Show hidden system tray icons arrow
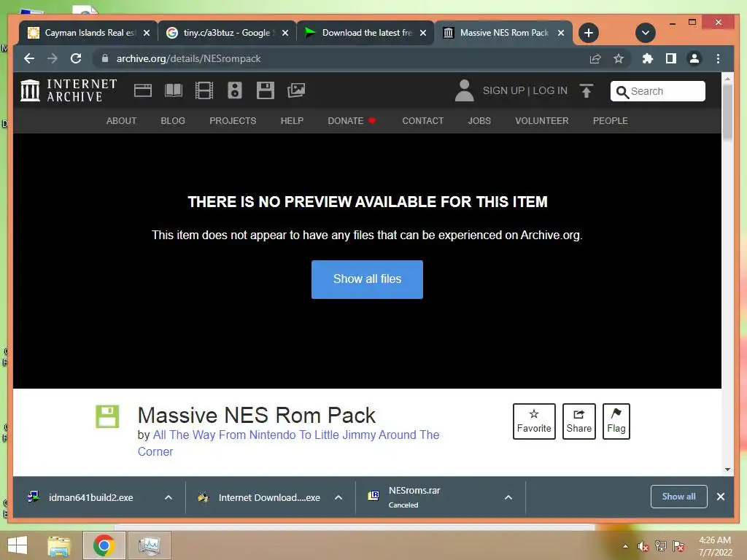This screenshot has height=560, width=747. point(625,546)
